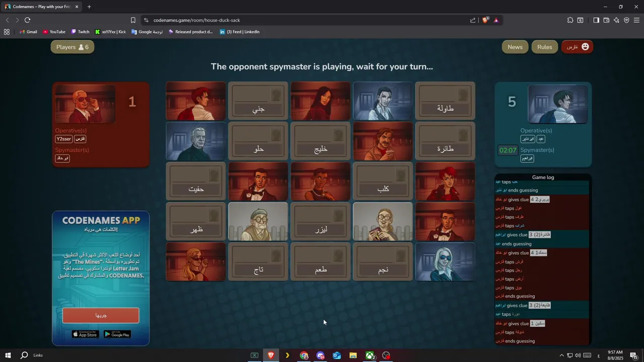Open Brave VPN shield icon

point(626,20)
